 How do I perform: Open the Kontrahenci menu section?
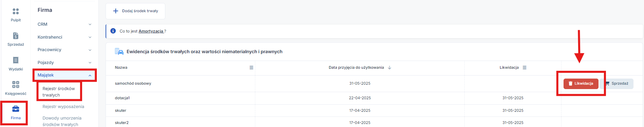point(65,37)
